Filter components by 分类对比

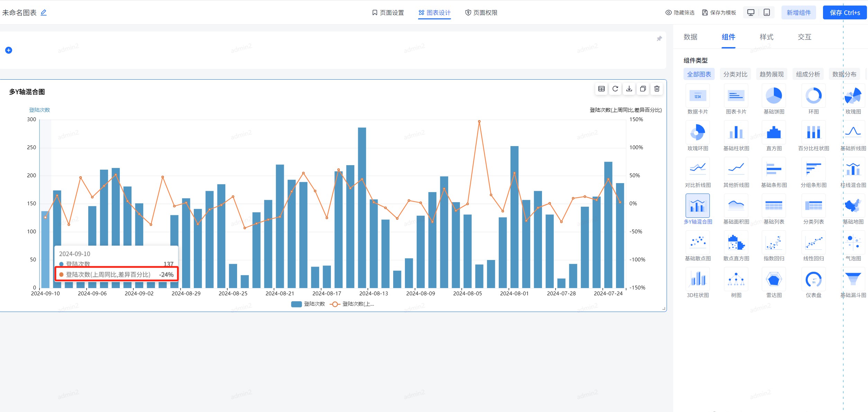(x=735, y=74)
